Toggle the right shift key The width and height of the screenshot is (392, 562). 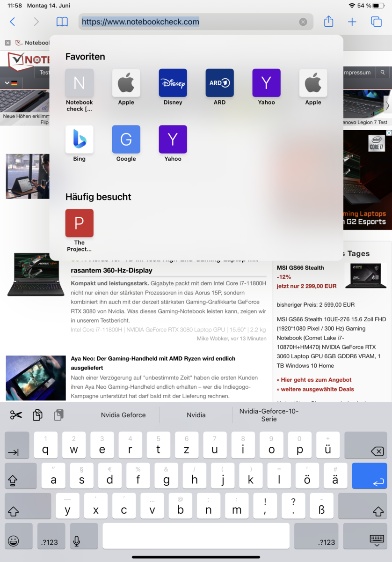tap(363, 506)
